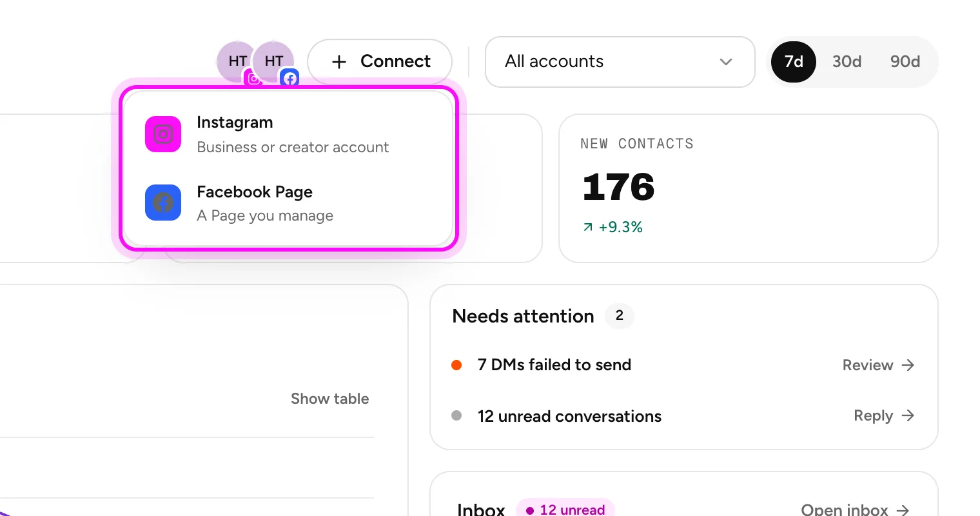
Task: Click the Review link
Action: pyautogui.click(x=879, y=365)
